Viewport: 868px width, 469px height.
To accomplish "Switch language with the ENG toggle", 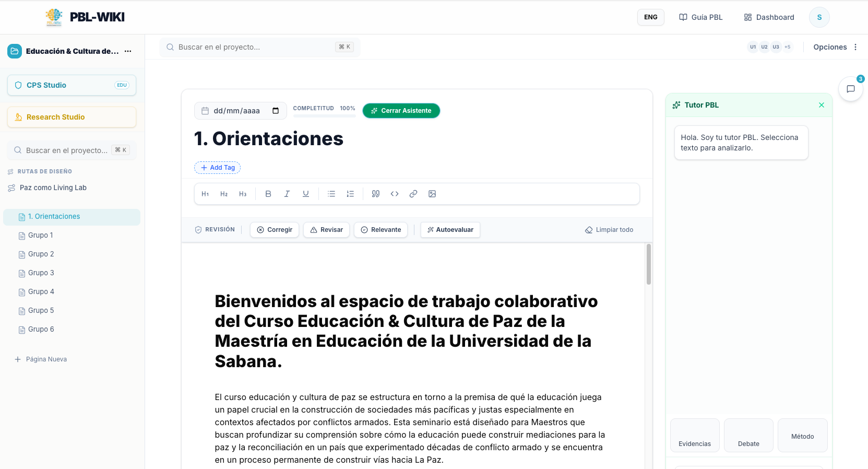I will (x=650, y=17).
